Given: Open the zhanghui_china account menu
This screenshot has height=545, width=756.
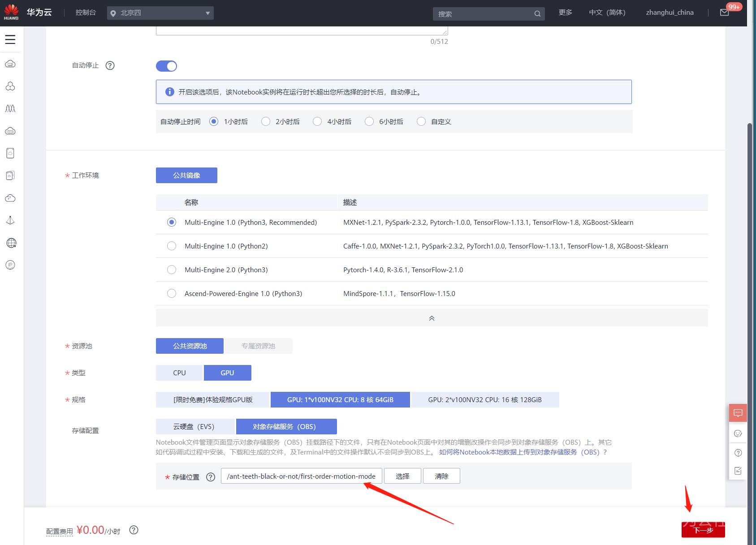Looking at the screenshot, I should point(670,13).
